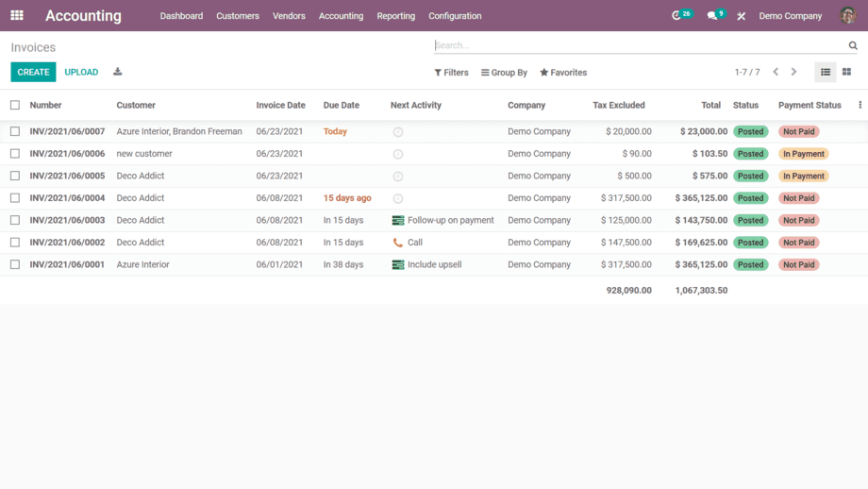Open the Vendors menu
The image size is (868, 489).
coord(289,16)
